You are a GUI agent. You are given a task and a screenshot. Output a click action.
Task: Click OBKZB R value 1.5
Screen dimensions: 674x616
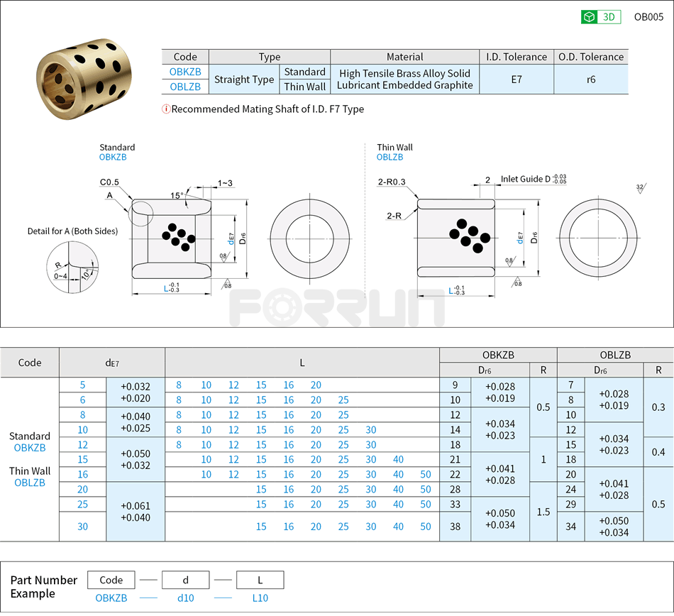click(x=543, y=512)
